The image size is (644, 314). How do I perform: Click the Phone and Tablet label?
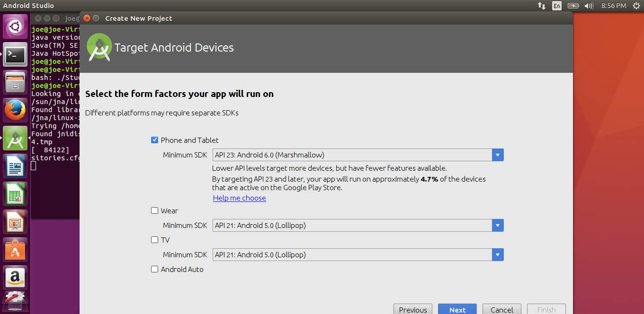tap(190, 140)
